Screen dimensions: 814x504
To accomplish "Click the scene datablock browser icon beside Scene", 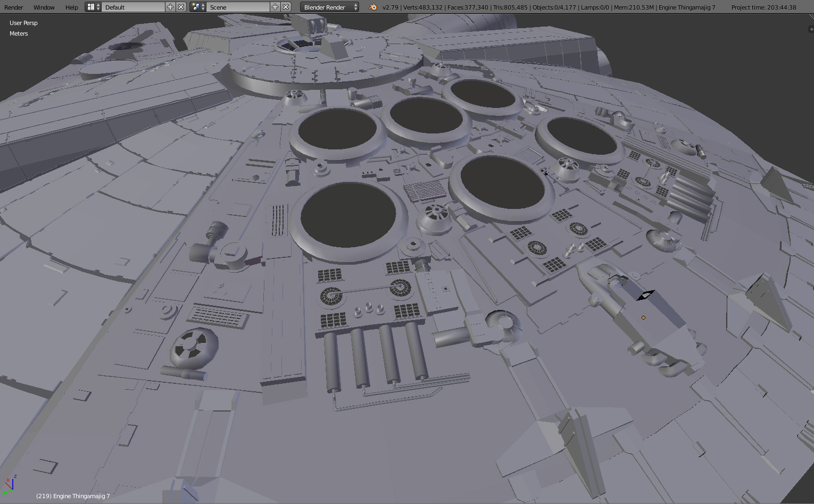I will pos(196,7).
